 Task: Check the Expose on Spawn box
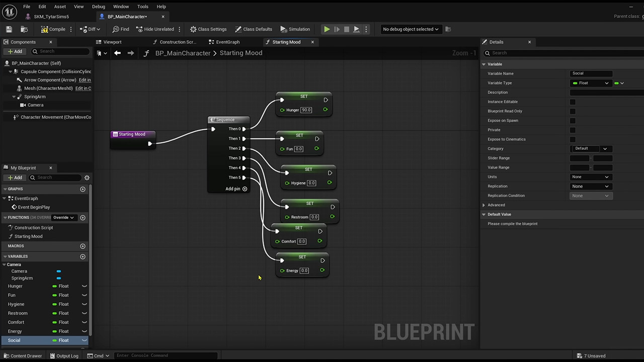point(573,121)
